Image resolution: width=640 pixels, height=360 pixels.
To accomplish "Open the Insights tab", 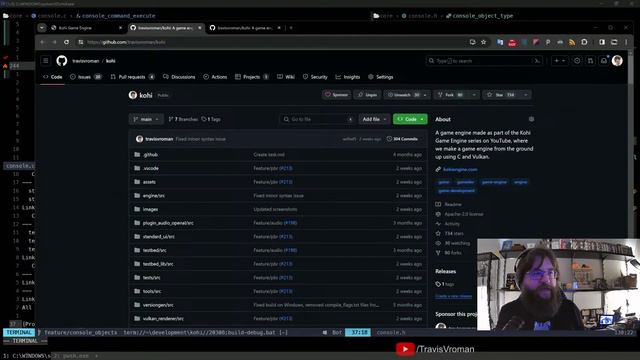I will pos(348,77).
